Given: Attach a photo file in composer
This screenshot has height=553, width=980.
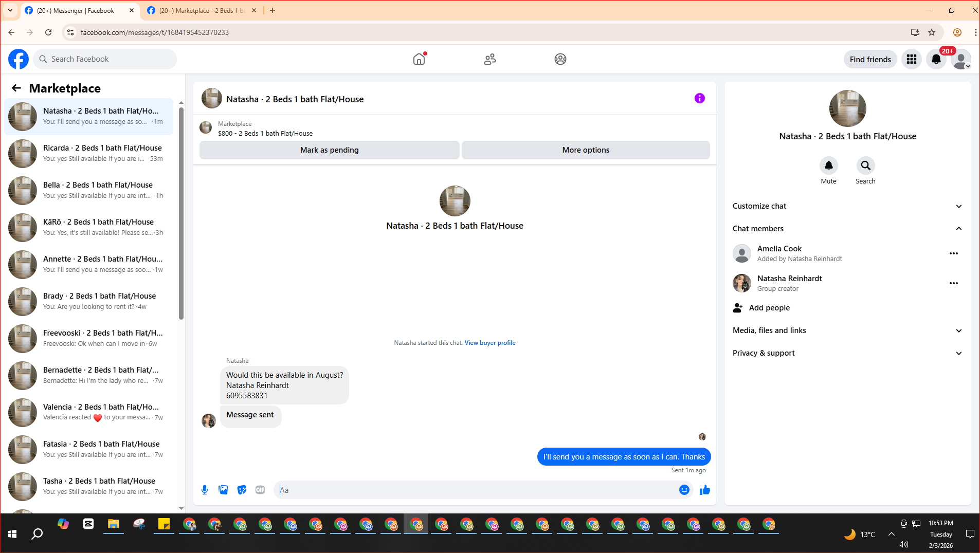Looking at the screenshot, I should [223, 490].
